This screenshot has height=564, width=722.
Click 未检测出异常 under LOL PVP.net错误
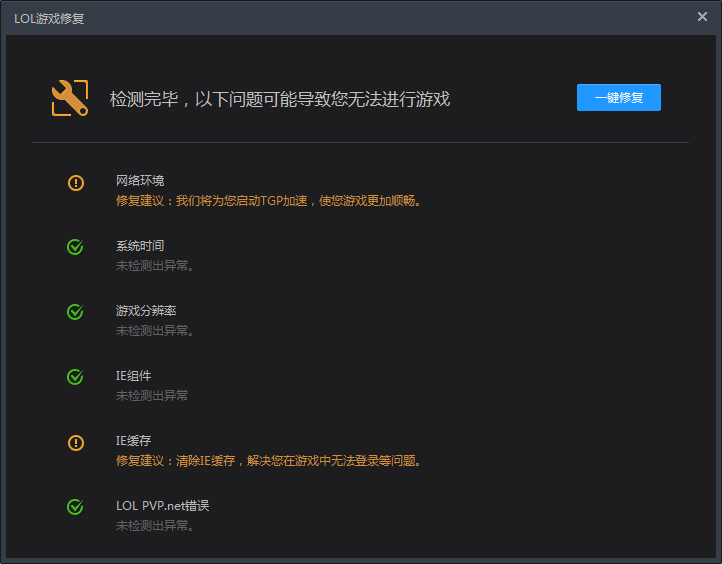click(x=155, y=525)
